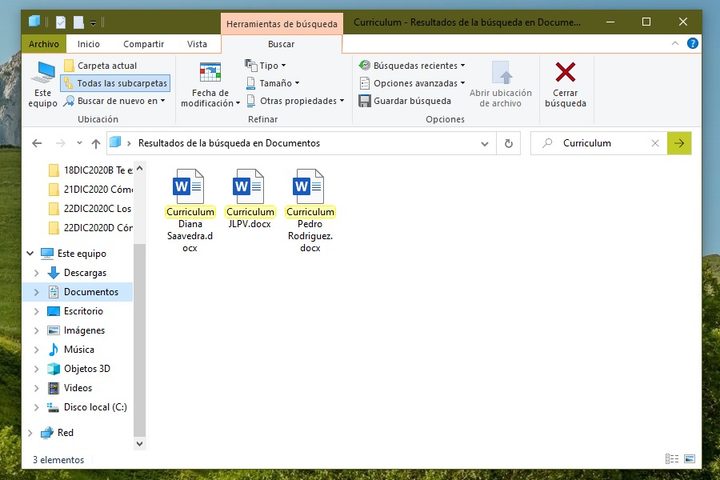
Task: Open Otras propiedades dropdown
Action: (295, 101)
